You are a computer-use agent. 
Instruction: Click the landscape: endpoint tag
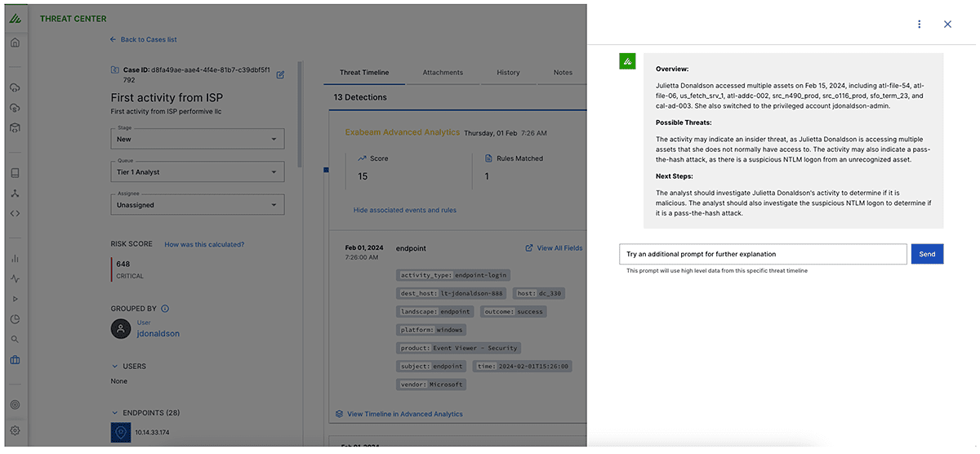(x=435, y=311)
